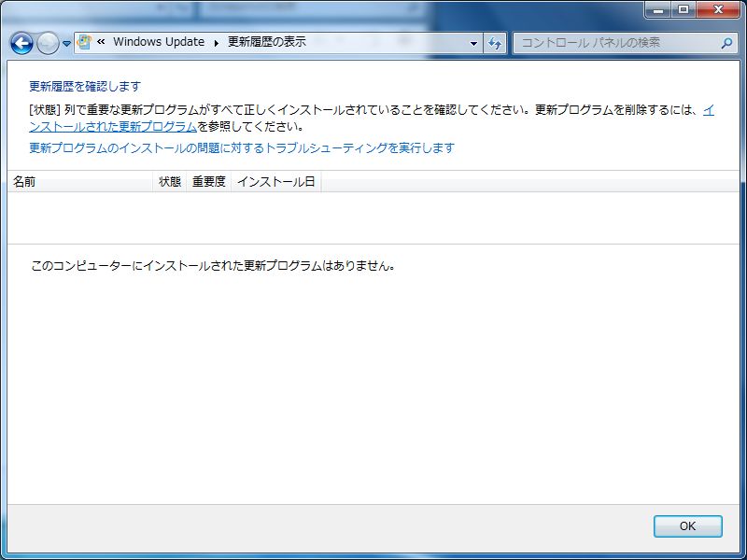Click the no installed updates message text
Viewport: 747px width, 560px height.
[x=213, y=266]
